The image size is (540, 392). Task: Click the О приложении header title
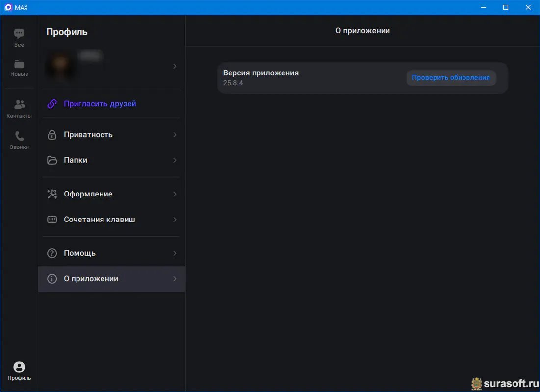coord(362,31)
